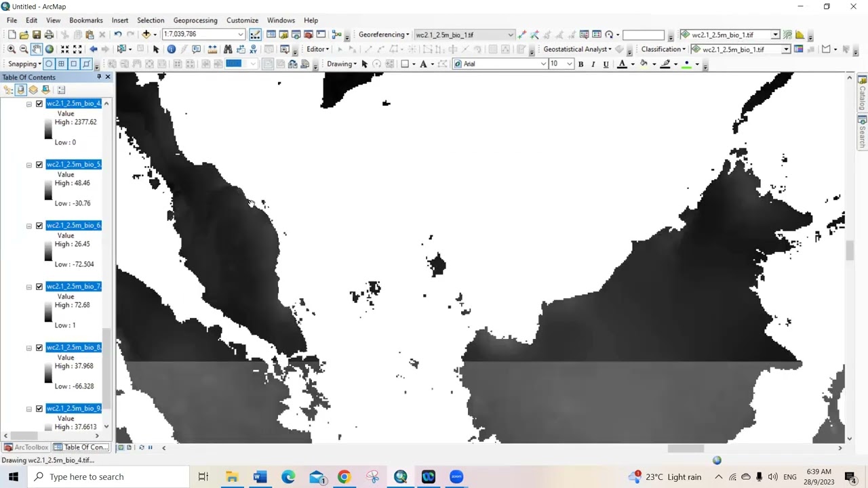Open the Geoprocessing menu
This screenshot has width=868, height=488.
click(195, 20)
